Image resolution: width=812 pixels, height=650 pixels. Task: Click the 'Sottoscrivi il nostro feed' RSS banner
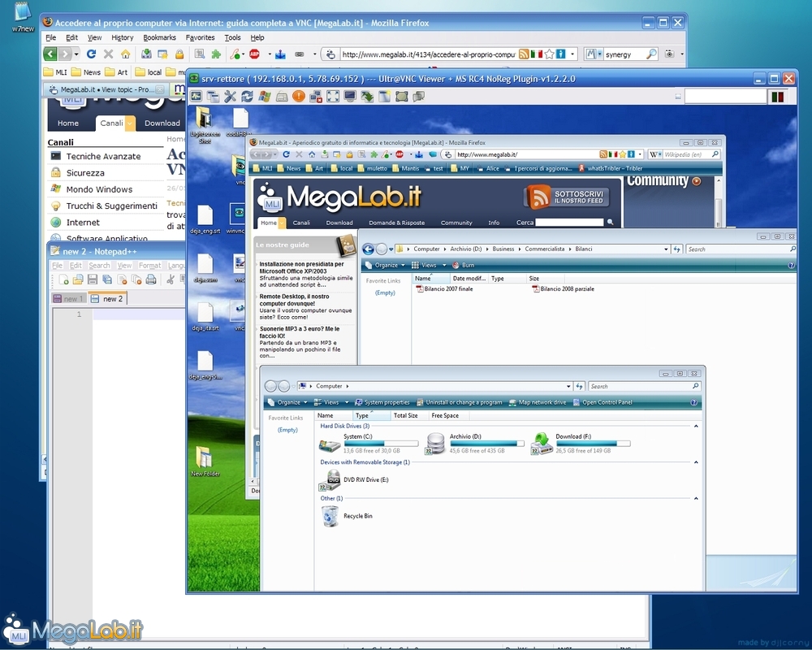click(x=566, y=197)
